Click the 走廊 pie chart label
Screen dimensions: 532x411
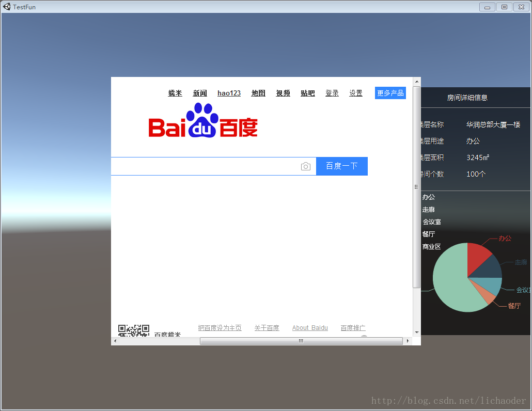(521, 262)
